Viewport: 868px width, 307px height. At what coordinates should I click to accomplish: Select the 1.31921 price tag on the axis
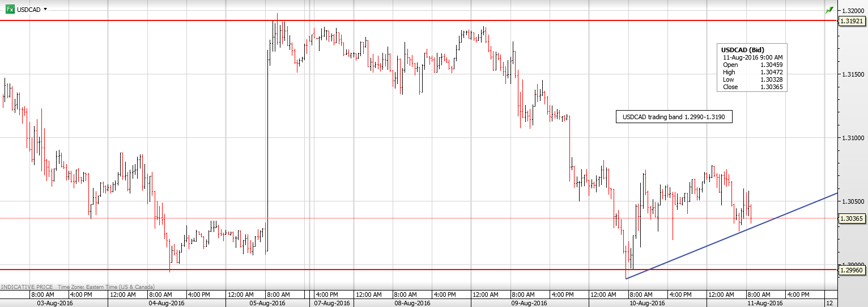point(853,21)
